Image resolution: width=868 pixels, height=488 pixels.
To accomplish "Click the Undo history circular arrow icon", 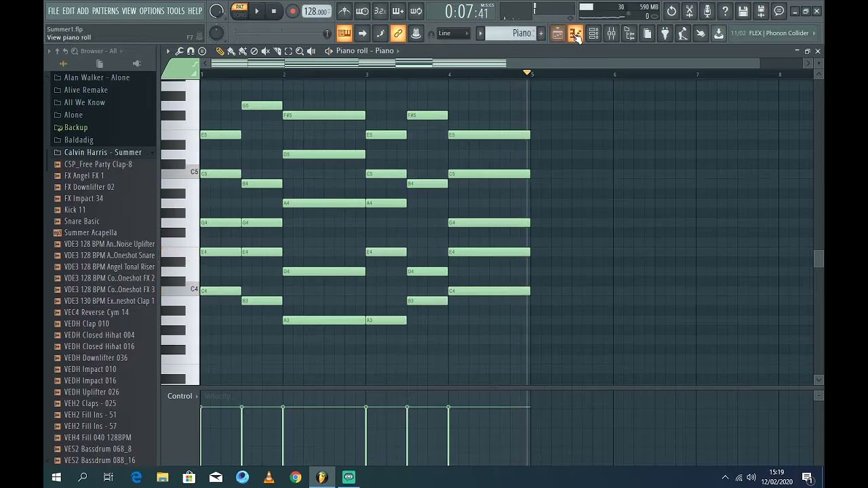I will pos(671,11).
